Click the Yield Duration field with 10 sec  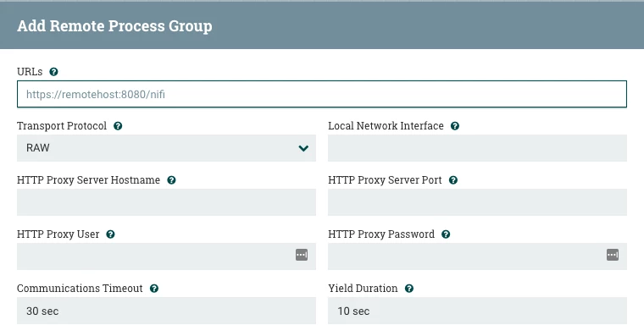(477, 311)
